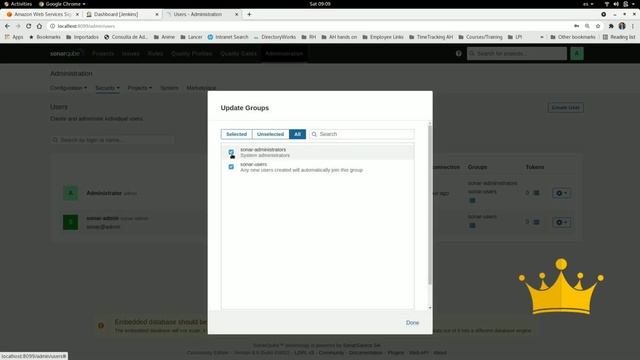
Task: Click the scrollbar down arrow in the dialog
Action: 429,308
